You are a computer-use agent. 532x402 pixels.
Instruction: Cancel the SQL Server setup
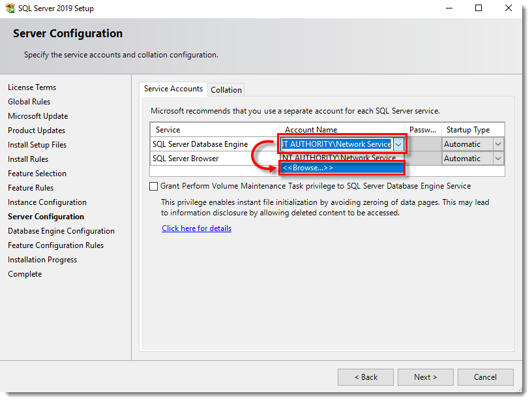click(486, 377)
